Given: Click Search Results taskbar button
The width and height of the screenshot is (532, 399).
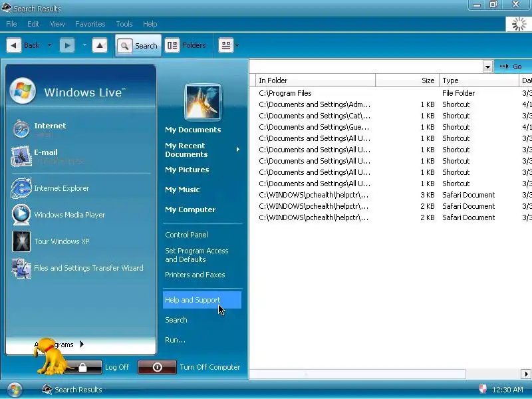Looking at the screenshot, I should 72,390.
